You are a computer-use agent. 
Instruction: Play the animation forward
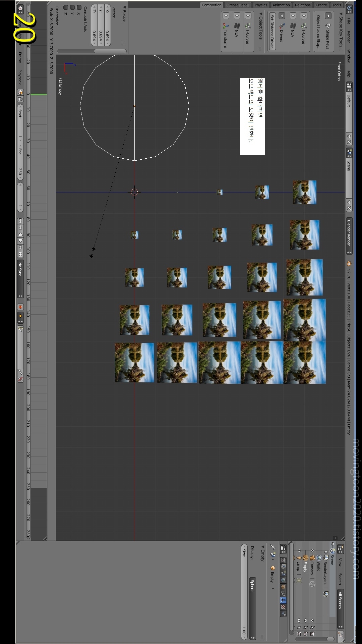point(20,240)
